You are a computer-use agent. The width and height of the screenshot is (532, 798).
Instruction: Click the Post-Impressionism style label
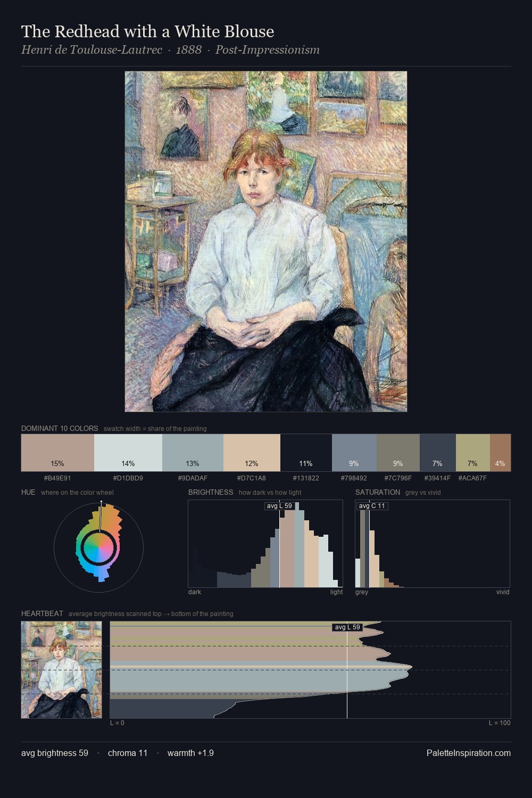(x=267, y=50)
